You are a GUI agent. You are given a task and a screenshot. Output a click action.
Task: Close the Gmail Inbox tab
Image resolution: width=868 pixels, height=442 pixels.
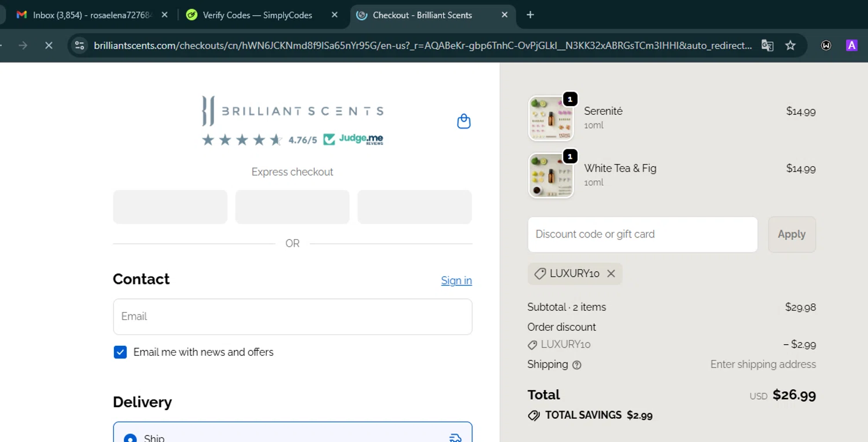tap(164, 15)
